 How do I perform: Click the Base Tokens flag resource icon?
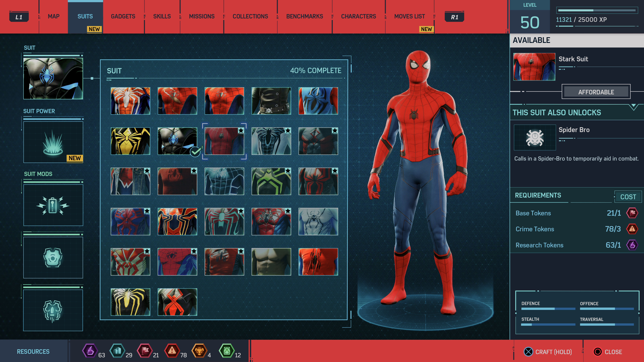(x=145, y=350)
